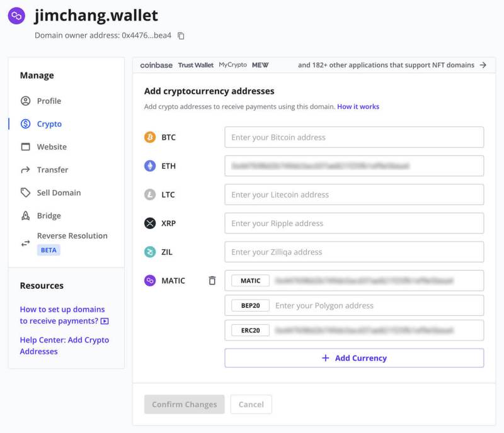Open the Website management page
504x433 pixels.
(52, 147)
